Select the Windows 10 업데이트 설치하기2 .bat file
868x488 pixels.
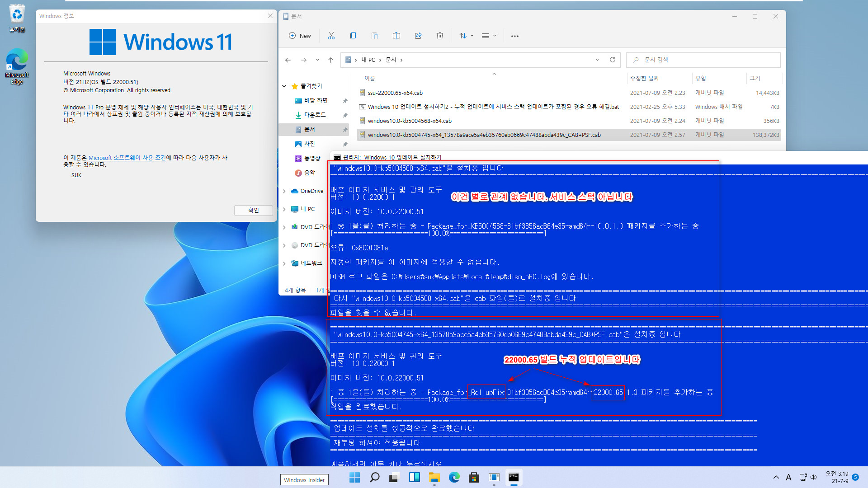(493, 107)
